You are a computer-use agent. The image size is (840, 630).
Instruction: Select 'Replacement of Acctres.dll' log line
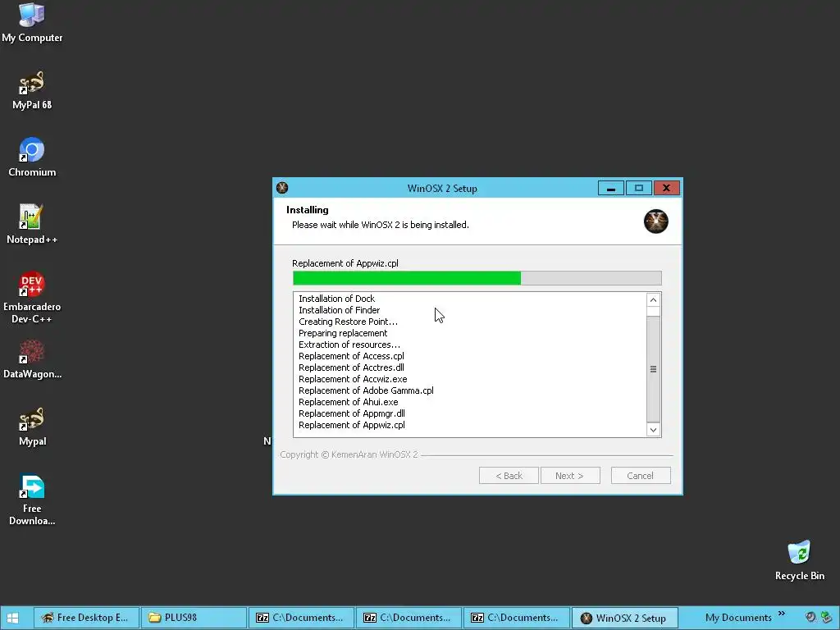tap(351, 367)
